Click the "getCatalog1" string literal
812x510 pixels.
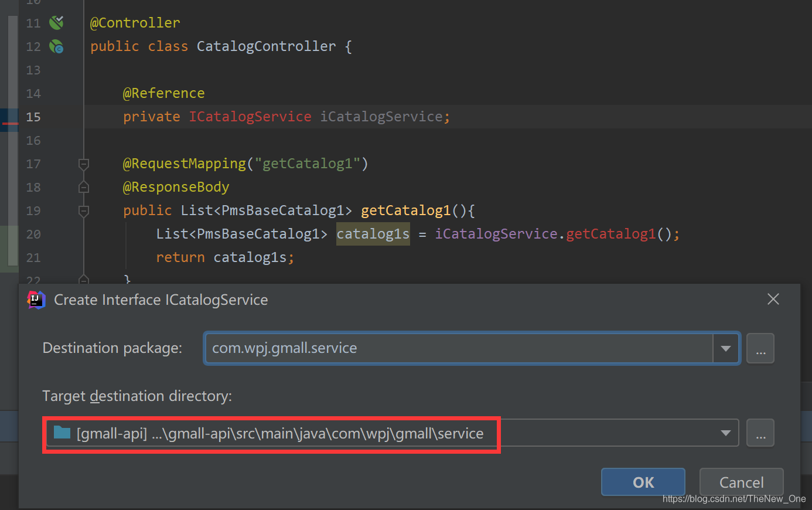click(308, 164)
